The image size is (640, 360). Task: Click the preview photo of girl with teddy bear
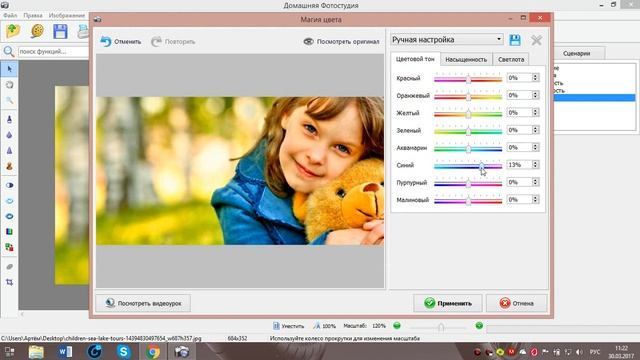coord(240,171)
